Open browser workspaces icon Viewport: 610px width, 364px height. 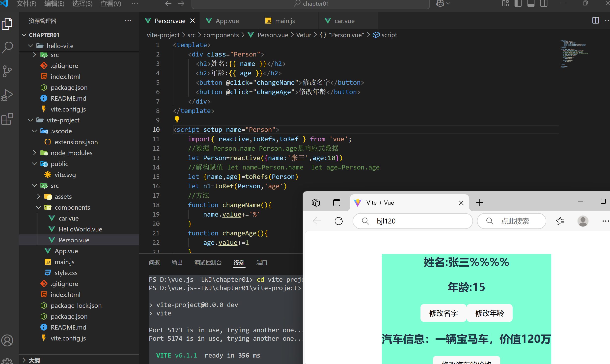click(x=316, y=203)
